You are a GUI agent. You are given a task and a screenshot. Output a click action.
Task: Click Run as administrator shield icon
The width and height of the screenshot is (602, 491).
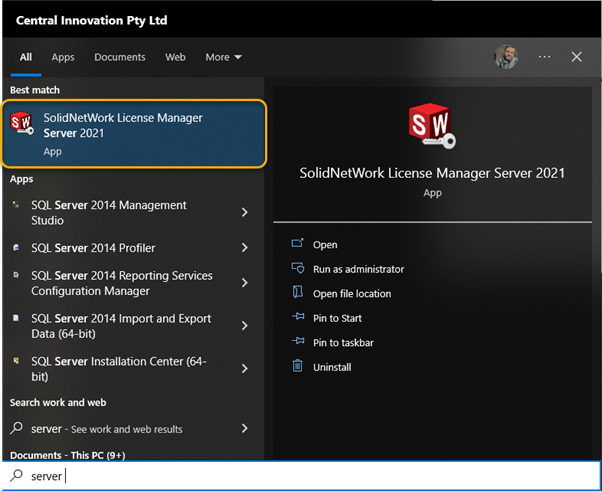298,268
